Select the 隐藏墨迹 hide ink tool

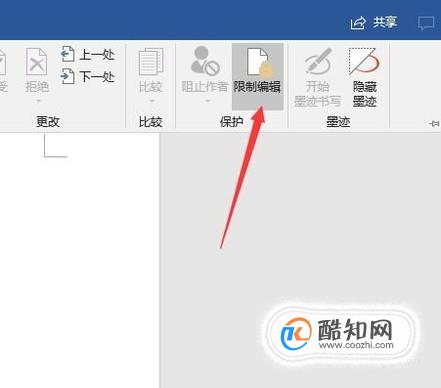(x=364, y=78)
